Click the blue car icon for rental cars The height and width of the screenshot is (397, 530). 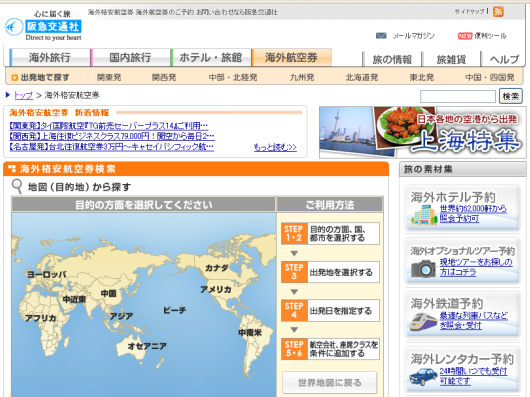tap(423, 377)
